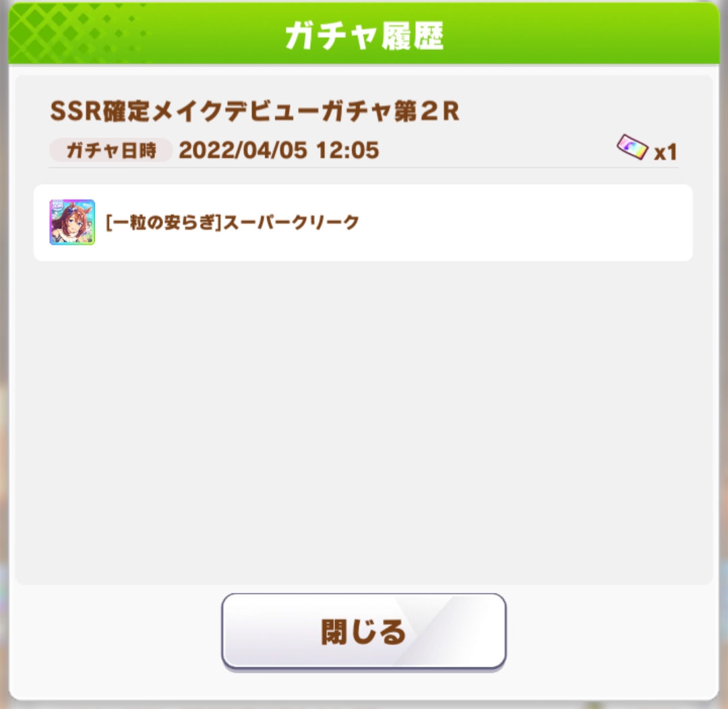
Task: Open the SSR Super Creek card thumbnail
Action: point(72,222)
